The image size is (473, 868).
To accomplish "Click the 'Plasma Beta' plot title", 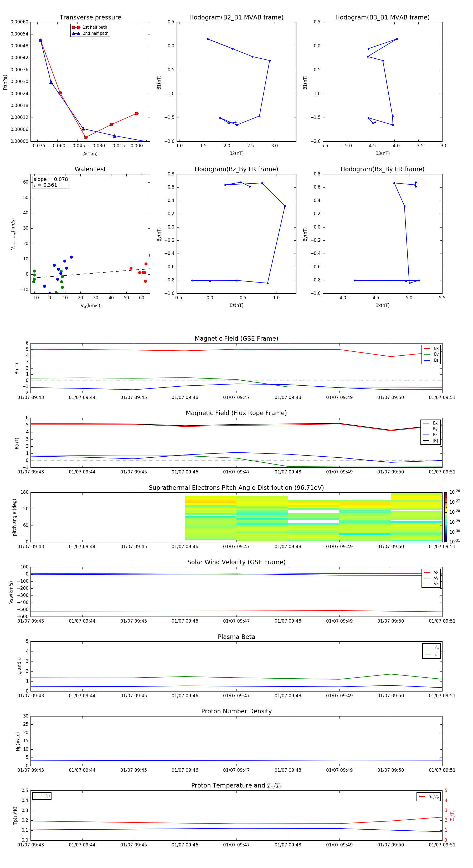I will (236, 637).
